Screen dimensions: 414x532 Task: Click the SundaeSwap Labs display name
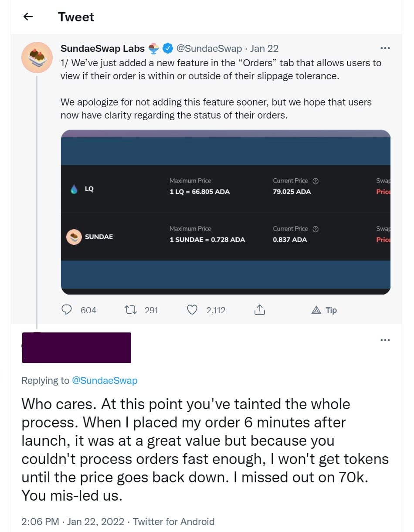pos(103,48)
